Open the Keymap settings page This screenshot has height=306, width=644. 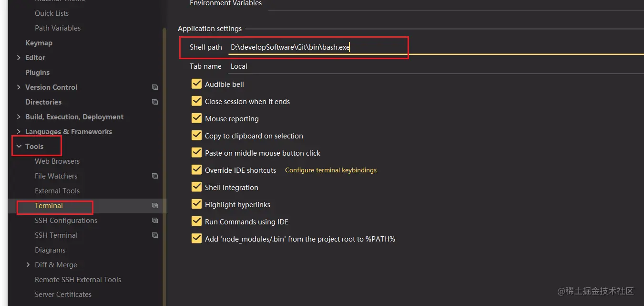pos(39,43)
